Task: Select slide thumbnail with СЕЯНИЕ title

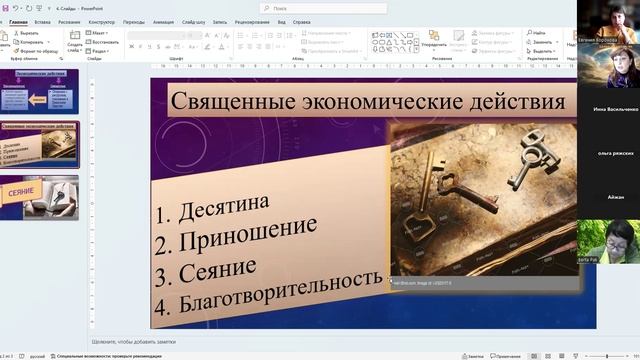Action: (39, 198)
